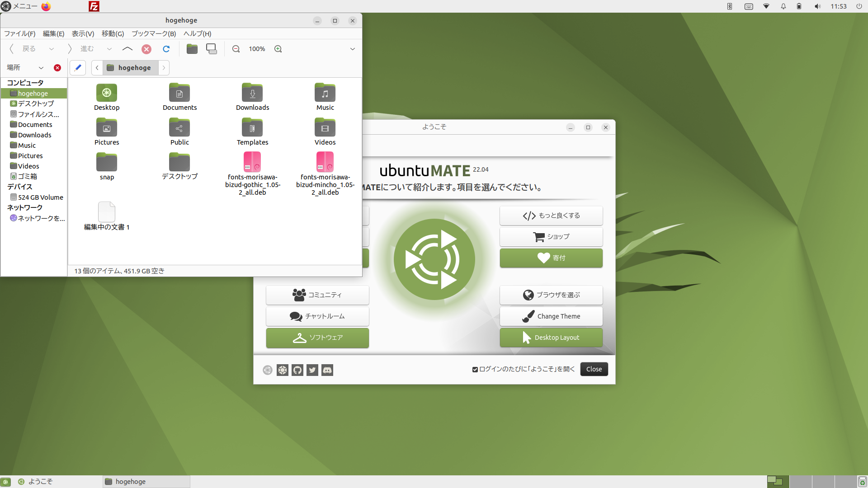Expand the 場所 side pane dropdown
This screenshot has width=868, height=488.
point(41,68)
